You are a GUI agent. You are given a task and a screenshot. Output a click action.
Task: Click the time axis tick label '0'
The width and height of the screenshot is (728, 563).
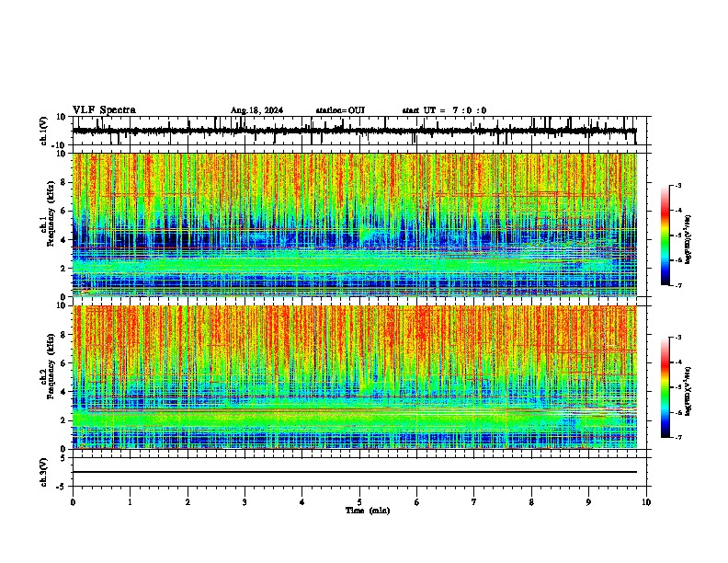pyautogui.click(x=73, y=502)
